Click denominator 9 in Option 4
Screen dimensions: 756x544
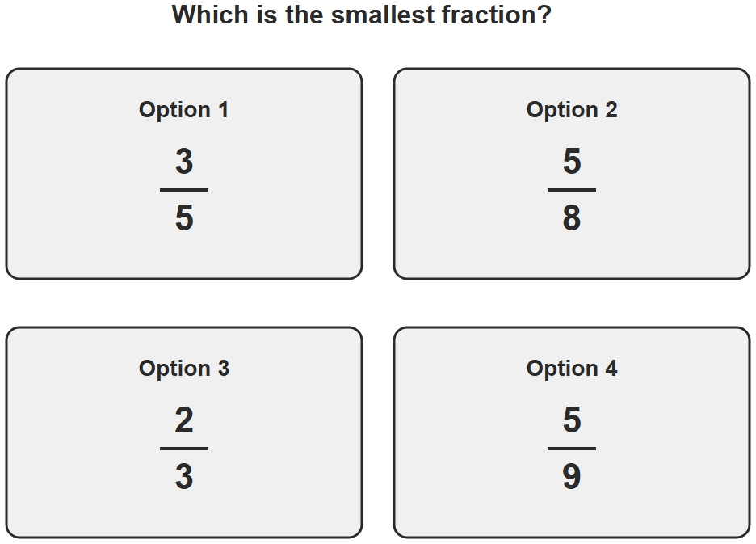(x=572, y=476)
